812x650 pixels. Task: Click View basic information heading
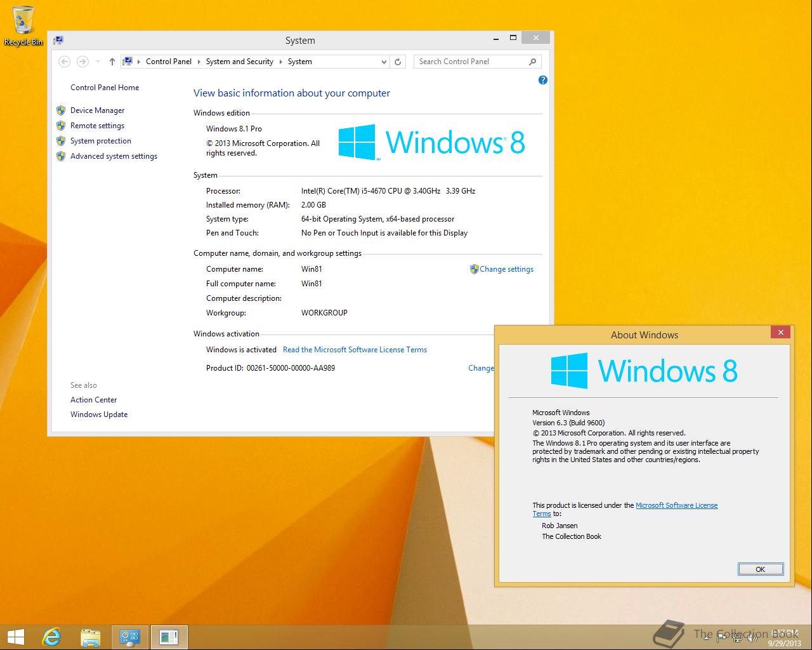click(292, 93)
